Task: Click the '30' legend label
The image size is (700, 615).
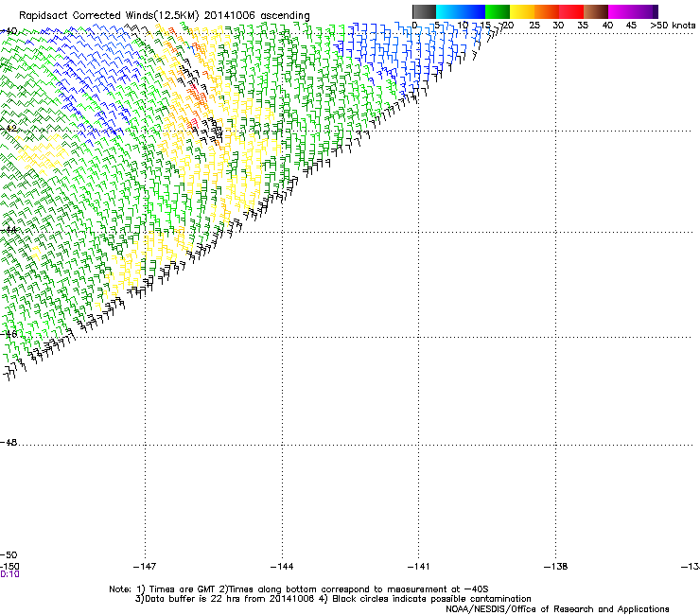Action: (x=558, y=26)
